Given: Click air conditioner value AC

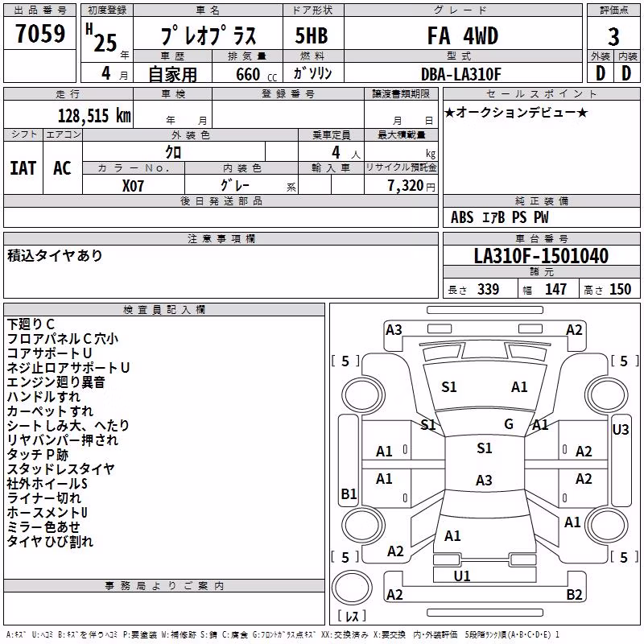Looking at the screenshot, I should [x=62, y=168].
